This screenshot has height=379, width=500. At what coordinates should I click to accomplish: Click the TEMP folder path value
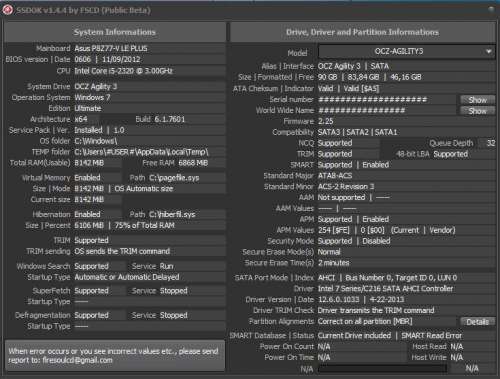141,152
